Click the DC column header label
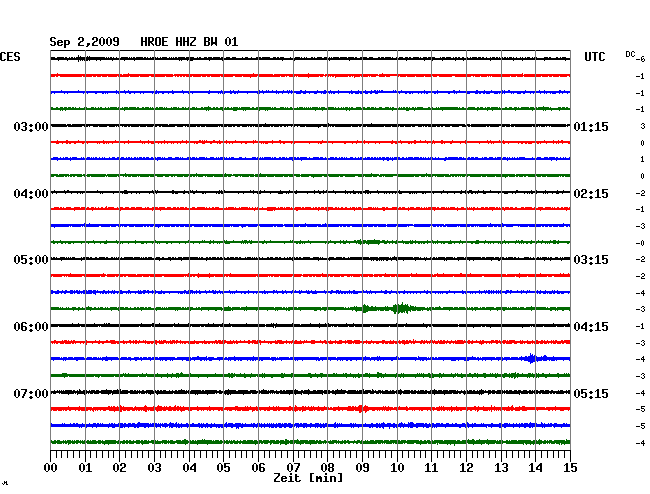This screenshot has width=650, height=494. tap(630, 54)
